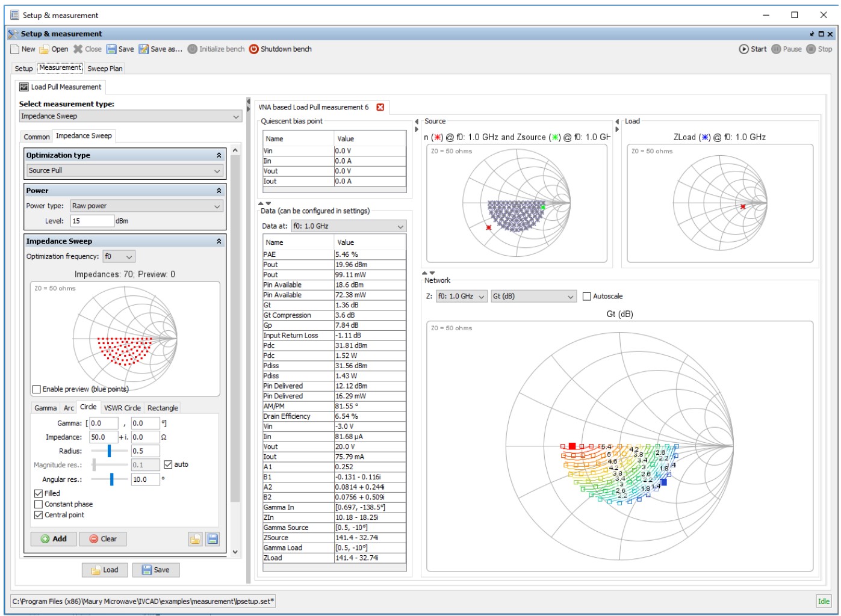This screenshot has height=616, width=841.
Task: Enable the Constant phase checkbox
Action: tap(39, 504)
